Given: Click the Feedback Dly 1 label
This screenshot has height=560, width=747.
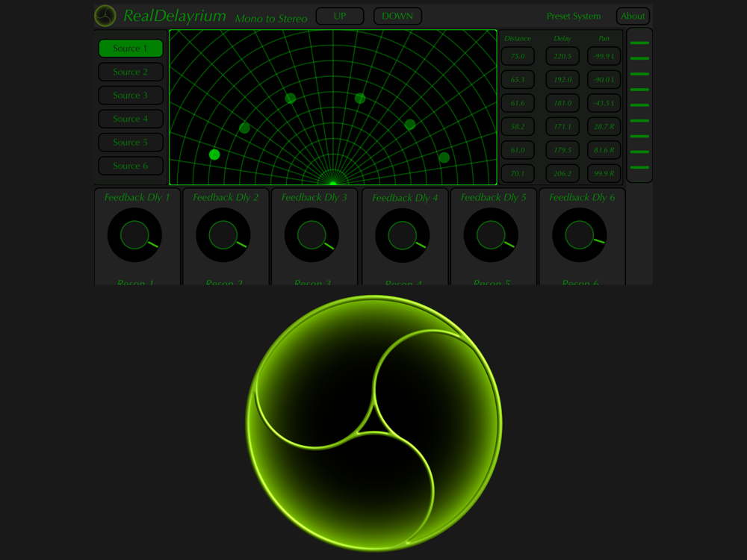Looking at the screenshot, I should pyautogui.click(x=137, y=197).
